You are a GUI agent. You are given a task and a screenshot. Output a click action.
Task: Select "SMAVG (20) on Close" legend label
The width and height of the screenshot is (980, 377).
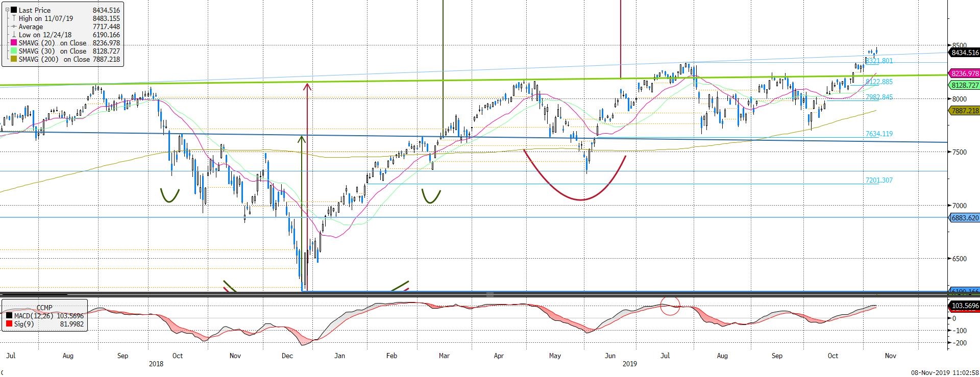pyautogui.click(x=53, y=43)
